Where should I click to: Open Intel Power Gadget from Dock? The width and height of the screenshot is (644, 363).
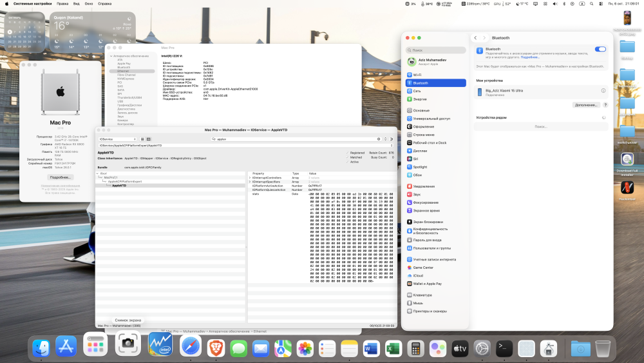pyautogui.click(x=160, y=344)
